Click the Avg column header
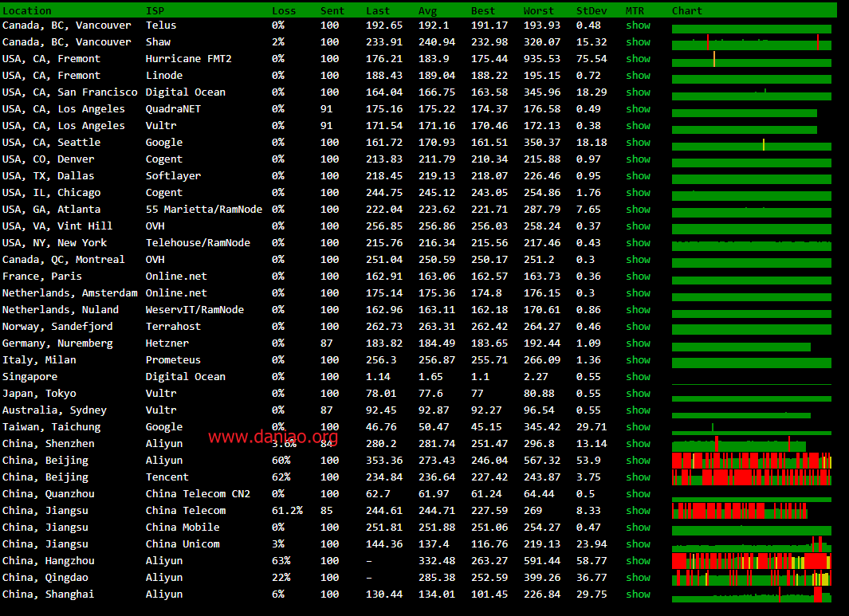 coord(428,11)
